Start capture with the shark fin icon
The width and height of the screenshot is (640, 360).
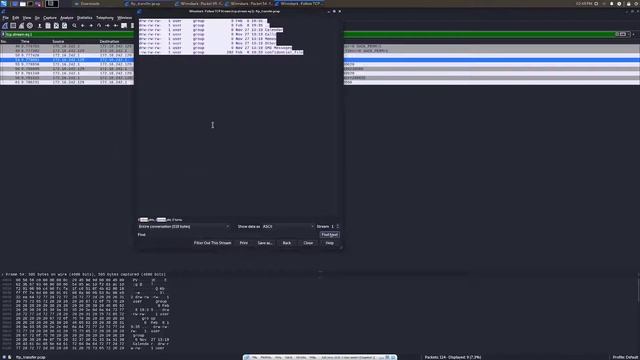pos(5,26)
